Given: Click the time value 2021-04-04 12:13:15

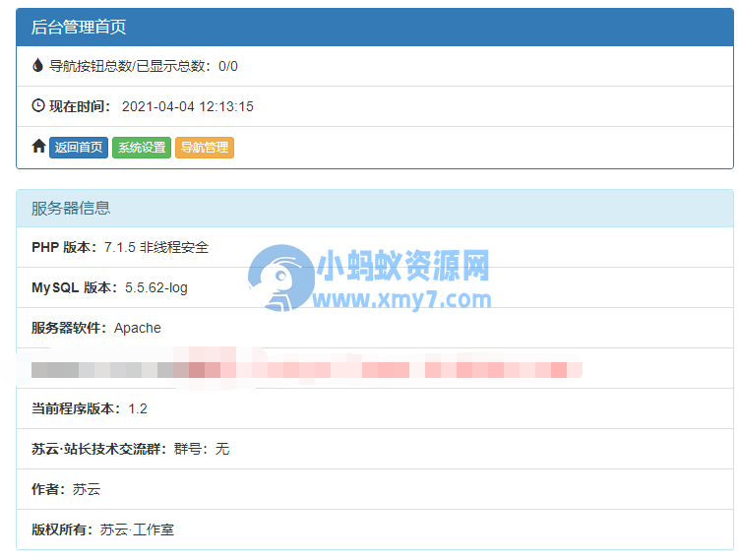Looking at the screenshot, I should tap(188, 107).
